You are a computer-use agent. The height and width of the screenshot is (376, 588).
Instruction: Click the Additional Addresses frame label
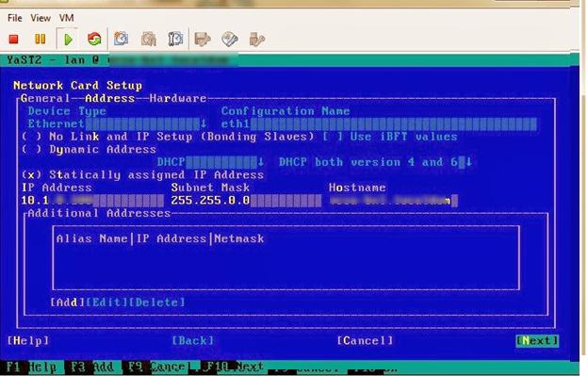99,213
